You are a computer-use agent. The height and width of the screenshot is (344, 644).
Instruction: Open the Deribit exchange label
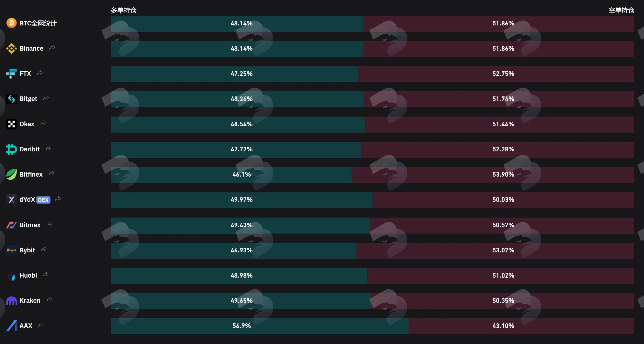coord(30,149)
